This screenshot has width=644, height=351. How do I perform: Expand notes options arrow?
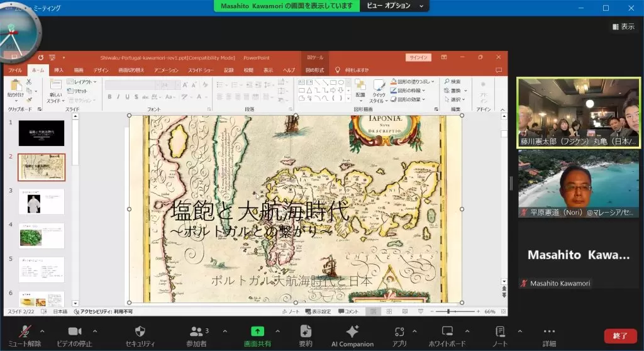(x=520, y=331)
